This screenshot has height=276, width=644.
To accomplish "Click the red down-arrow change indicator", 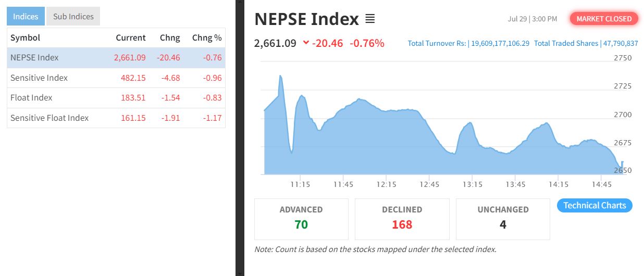I will (x=306, y=43).
